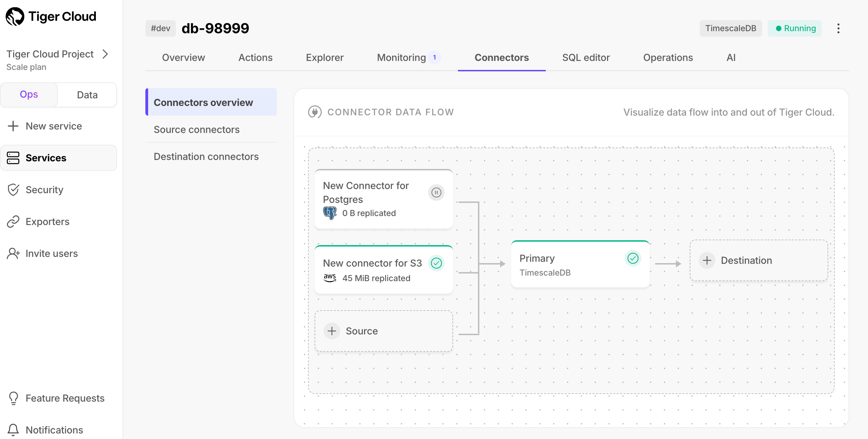Click the '0 B replicated' text
The width and height of the screenshot is (868, 439).
point(369,213)
